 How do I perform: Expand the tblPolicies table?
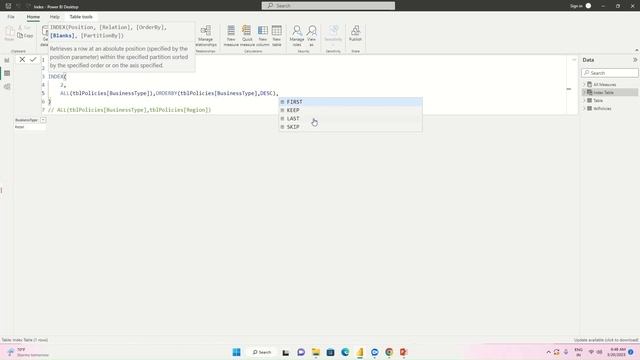pos(584,109)
